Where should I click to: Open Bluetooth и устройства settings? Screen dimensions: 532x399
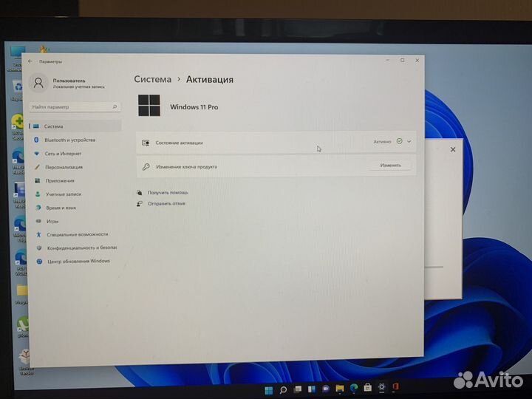(x=69, y=140)
